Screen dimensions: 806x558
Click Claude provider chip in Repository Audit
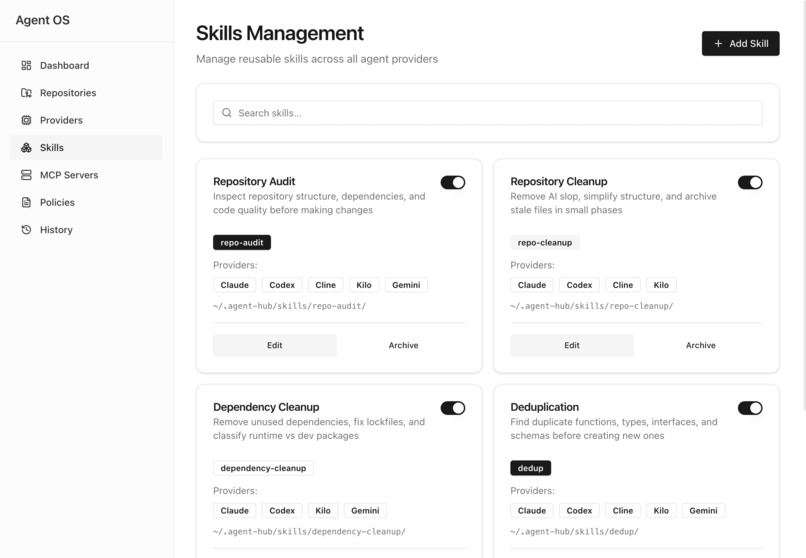(x=234, y=285)
